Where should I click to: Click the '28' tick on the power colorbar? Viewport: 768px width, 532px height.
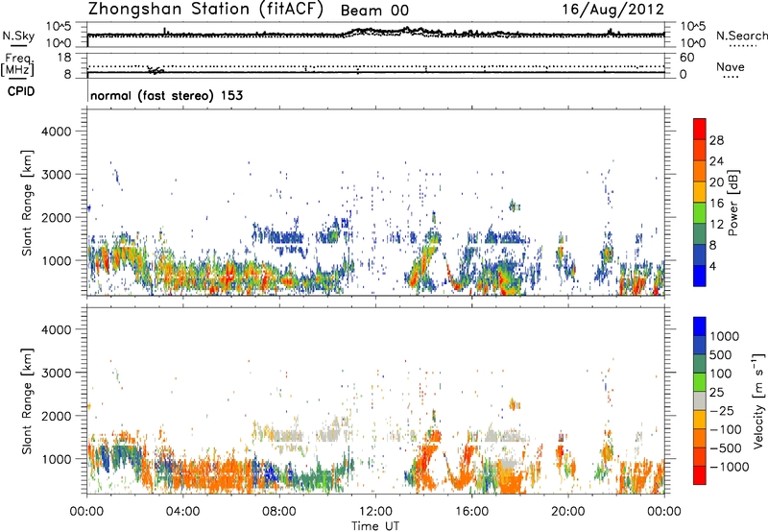pyautogui.click(x=716, y=140)
